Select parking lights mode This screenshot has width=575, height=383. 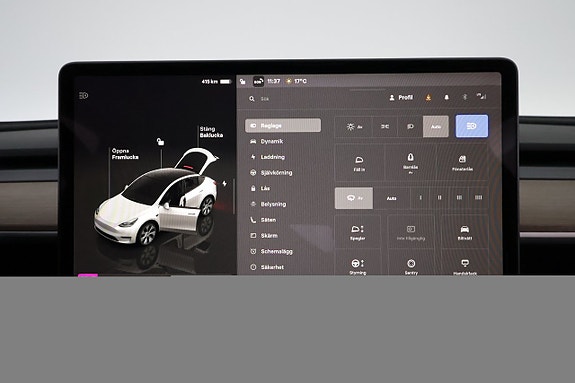[x=385, y=127]
